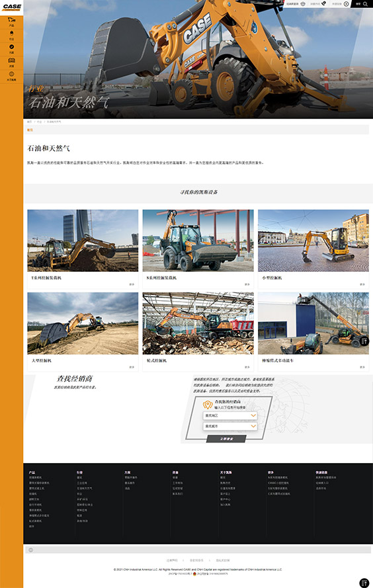Click 更多 under T系列挖掘装载机
373x588 pixels.
[x=132, y=284]
